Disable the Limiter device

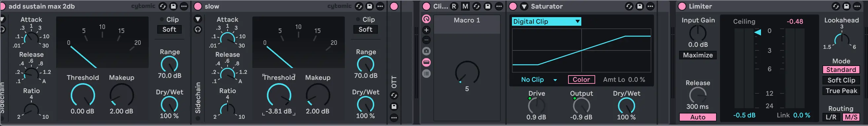(682, 6)
